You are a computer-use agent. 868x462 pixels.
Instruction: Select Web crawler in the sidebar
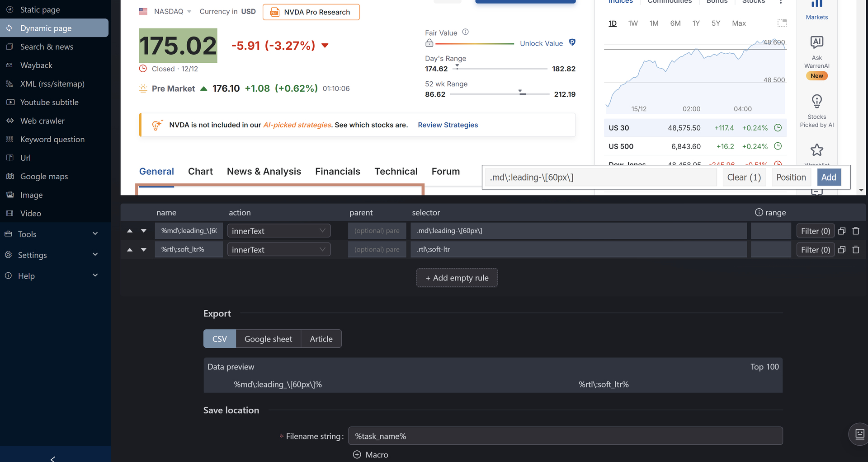tap(42, 121)
